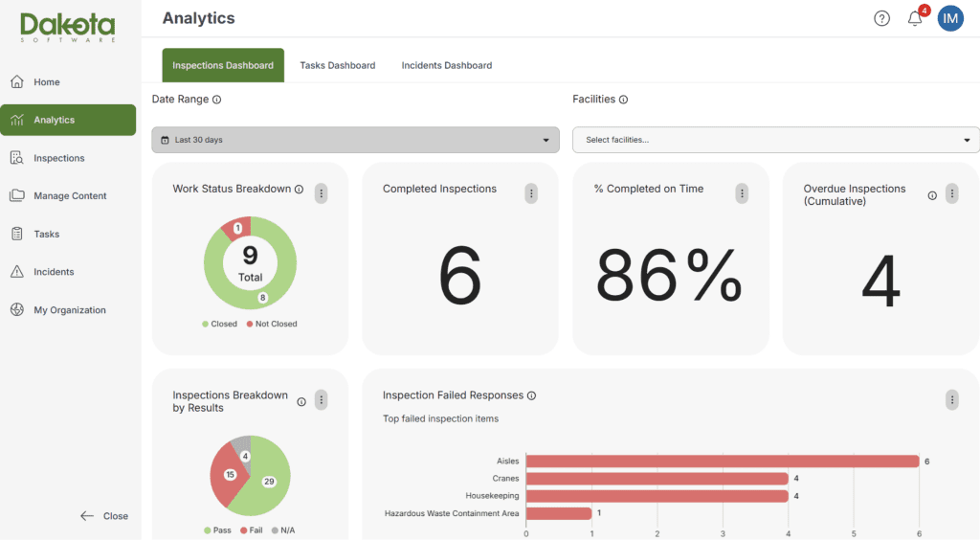Image resolution: width=980 pixels, height=541 pixels.
Task: Click the Aisles bar in failed responses chart
Action: pyautogui.click(x=723, y=462)
